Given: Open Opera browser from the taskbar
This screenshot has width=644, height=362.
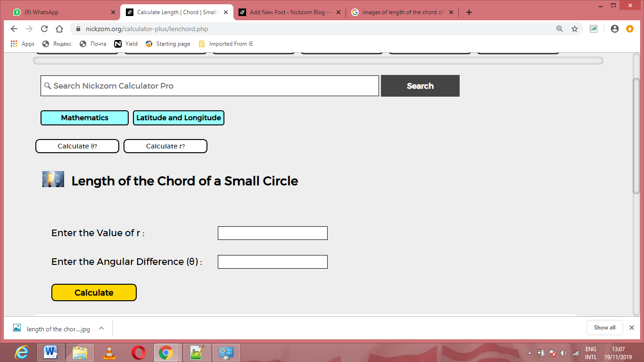Looking at the screenshot, I should 139,352.
